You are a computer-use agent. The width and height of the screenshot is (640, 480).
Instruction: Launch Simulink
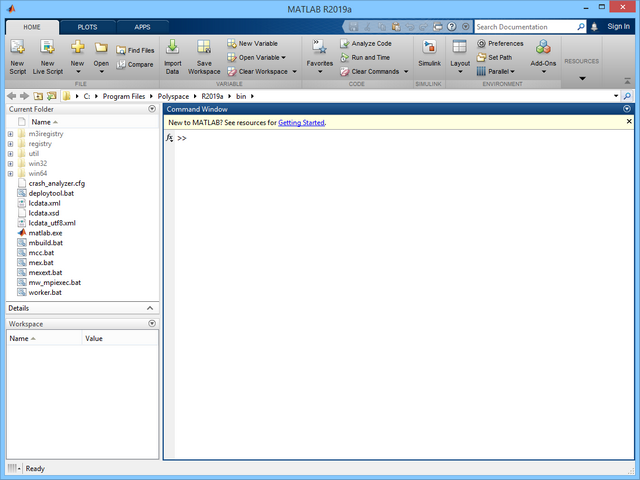point(429,53)
